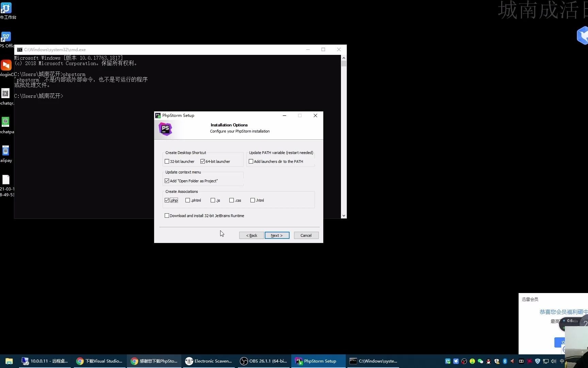Open WPS Office desktop shortcut
This screenshot has width=588, height=368.
click(x=6, y=39)
